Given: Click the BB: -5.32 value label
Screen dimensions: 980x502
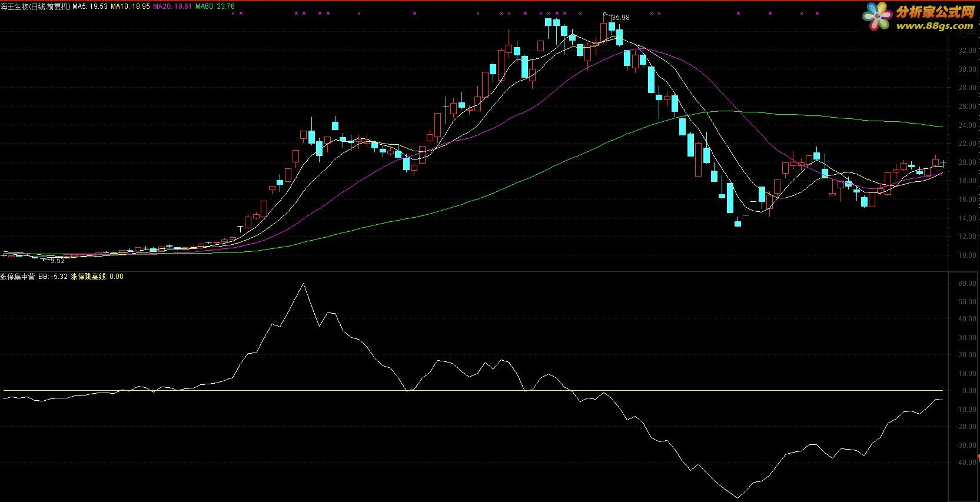Looking at the screenshot, I should pyautogui.click(x=53, y=277).
